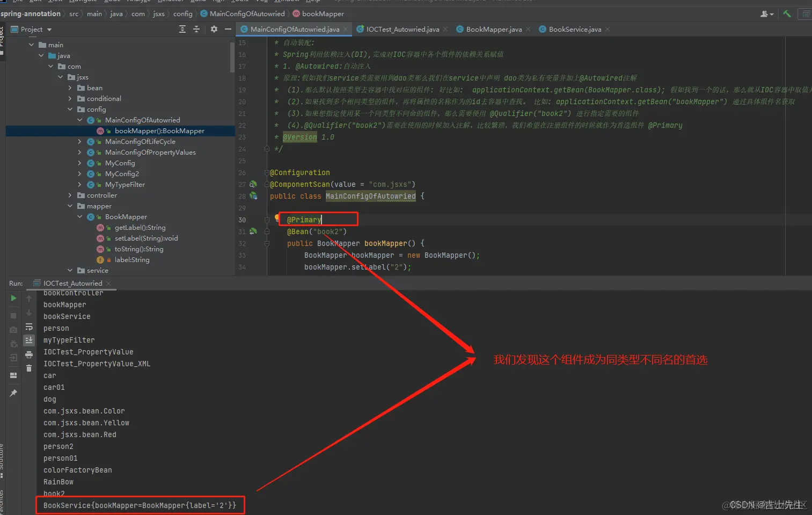Expand MainConfigOfLifeCycle class node

pyautogui.click(x=79, y=141)
